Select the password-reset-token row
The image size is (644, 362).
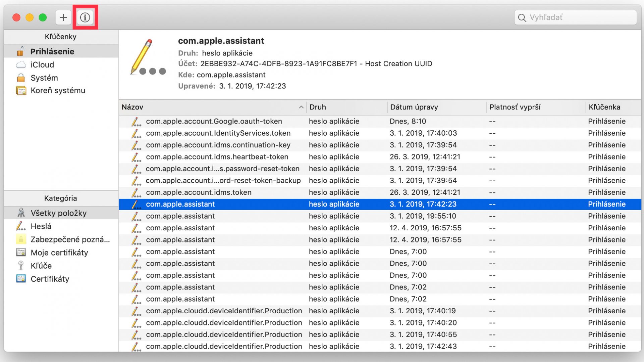(380, 169)
